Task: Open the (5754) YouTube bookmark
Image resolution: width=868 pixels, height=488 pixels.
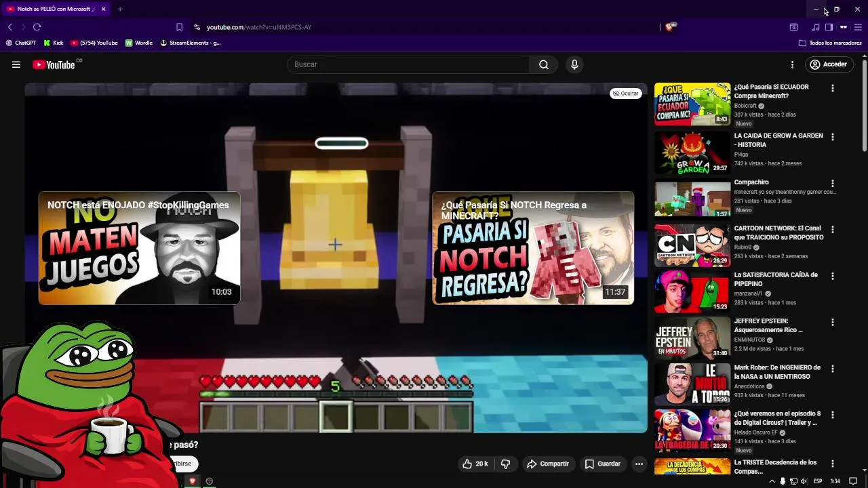Action: [x=94, y=43]
